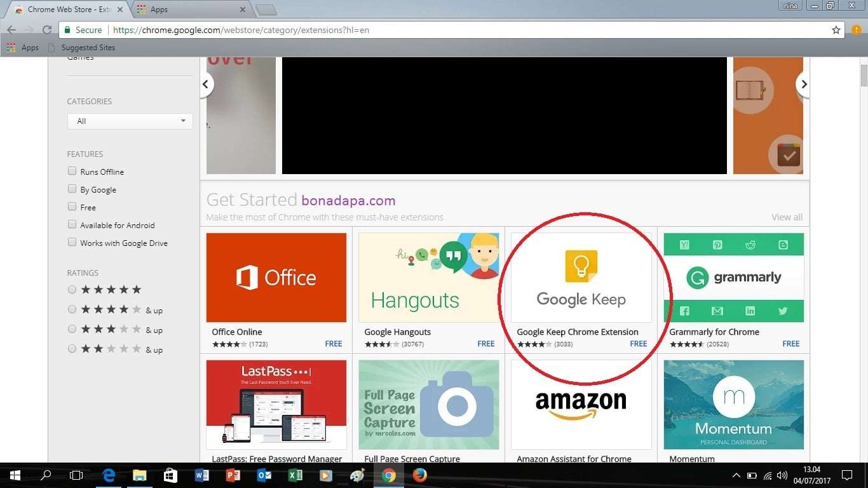The height and width of the screenshot is (488, 868).
Task: Tick the Available for Android checkbox
Action: 72,224
